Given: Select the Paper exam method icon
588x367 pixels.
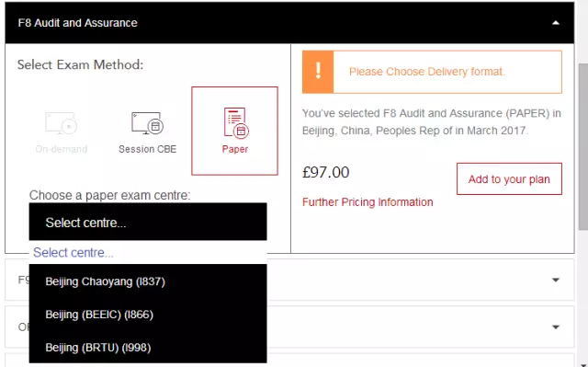Looking at the screenshot, I should click(236, 122).
